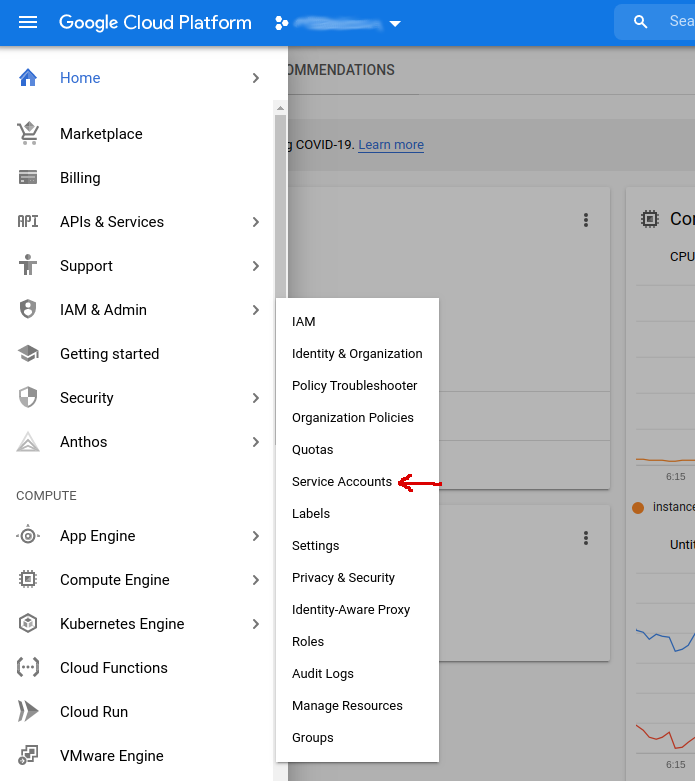The width and height of the screenshot is (695, 781).
Task: Expand the APIs & Services submenu chevron
Action: pyautogui.click(x=256, y=222)
